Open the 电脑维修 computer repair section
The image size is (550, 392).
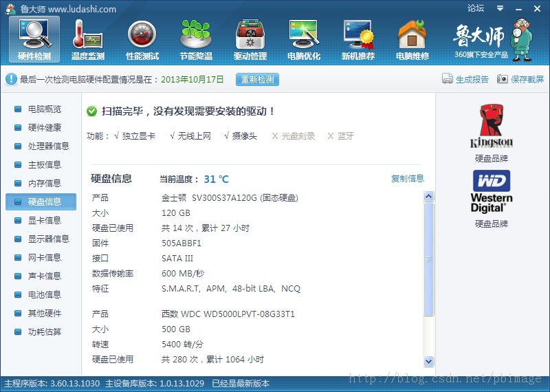[x=412, y=40]
